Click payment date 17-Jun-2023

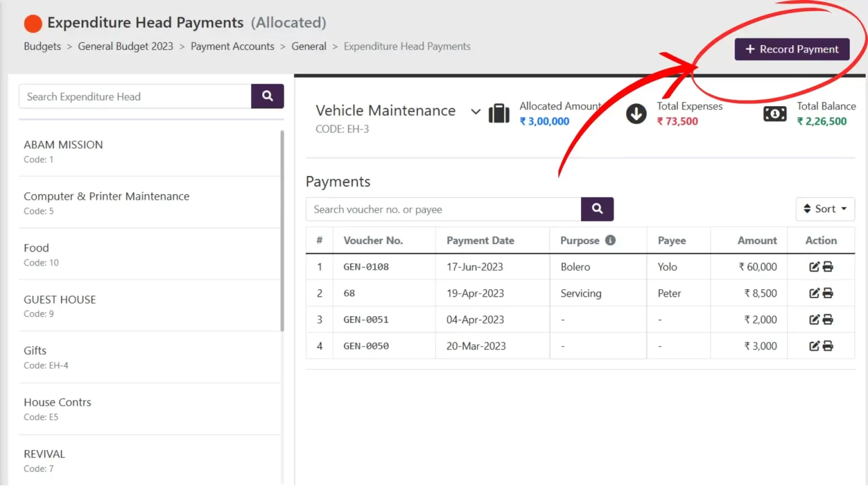[x=475, y=267]
